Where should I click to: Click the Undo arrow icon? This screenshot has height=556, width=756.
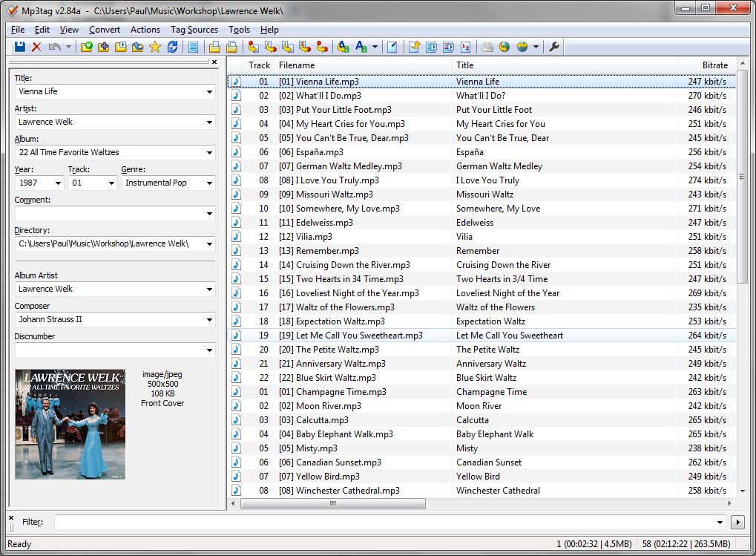(54, 47)
